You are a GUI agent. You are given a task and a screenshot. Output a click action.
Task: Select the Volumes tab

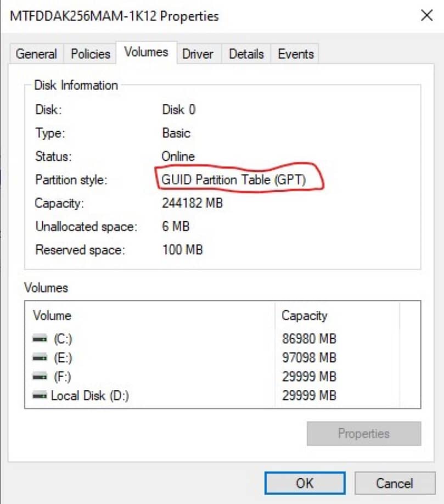(x=145, y=52)
